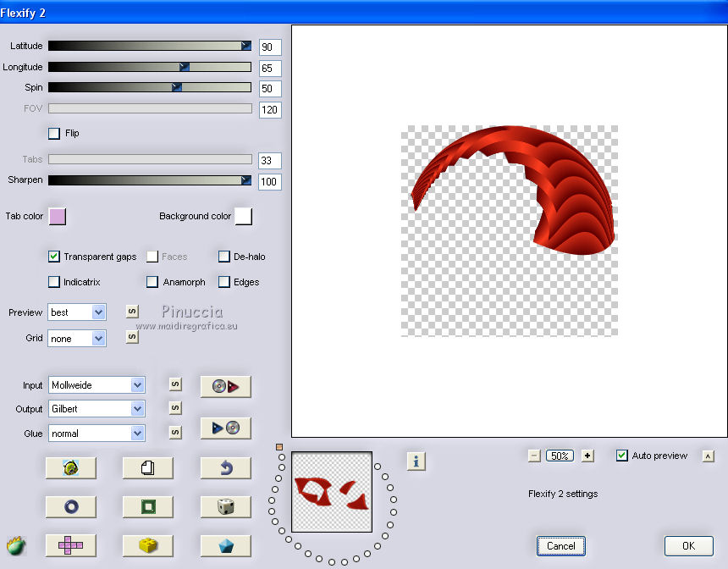Click the Sharpen slider track

[150, 180]
